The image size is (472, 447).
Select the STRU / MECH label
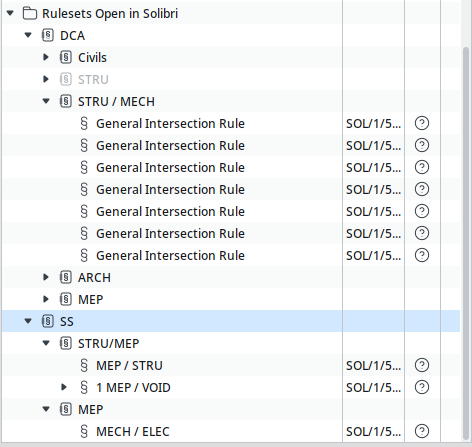click(116, 102)
